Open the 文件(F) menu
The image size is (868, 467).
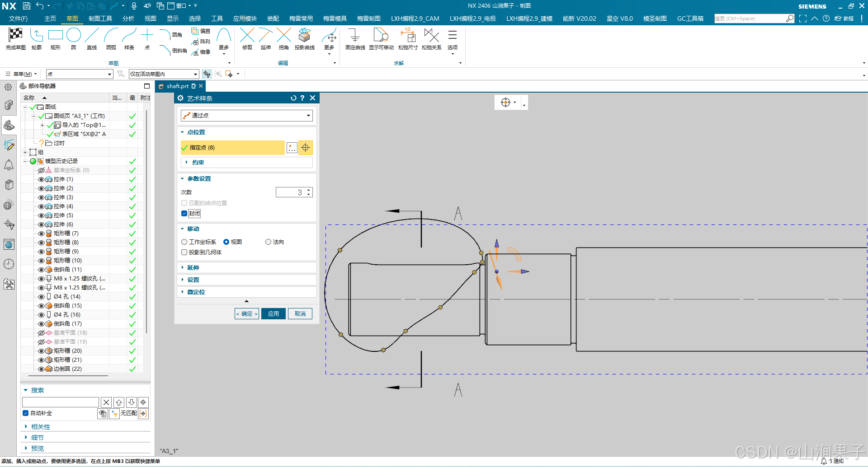(18, 19)
